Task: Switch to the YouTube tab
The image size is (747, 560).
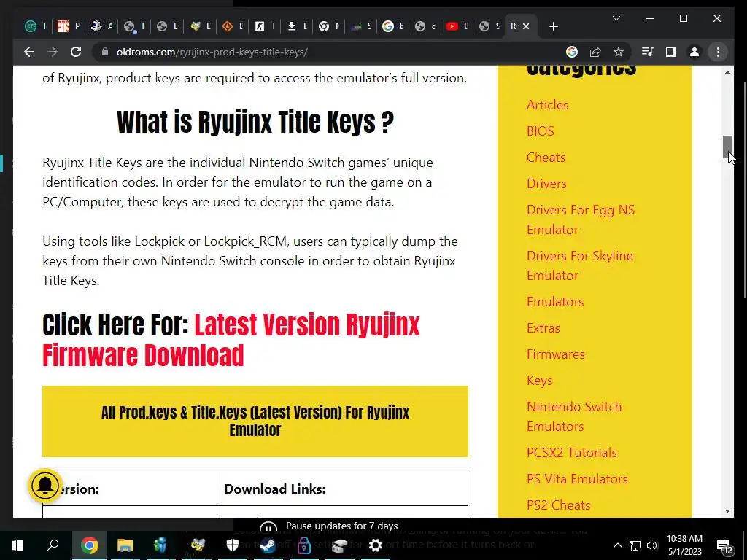Action: click(457, 26)
